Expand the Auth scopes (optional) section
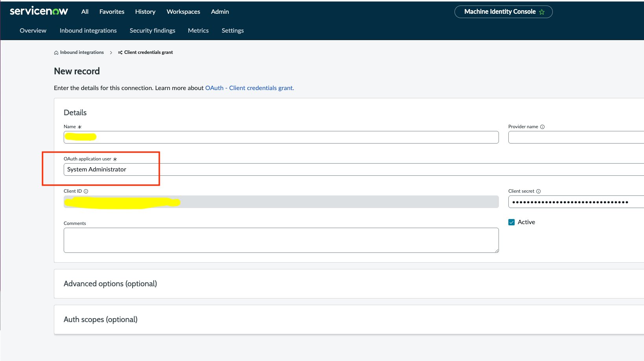644x361 pixels. (101, 319)
